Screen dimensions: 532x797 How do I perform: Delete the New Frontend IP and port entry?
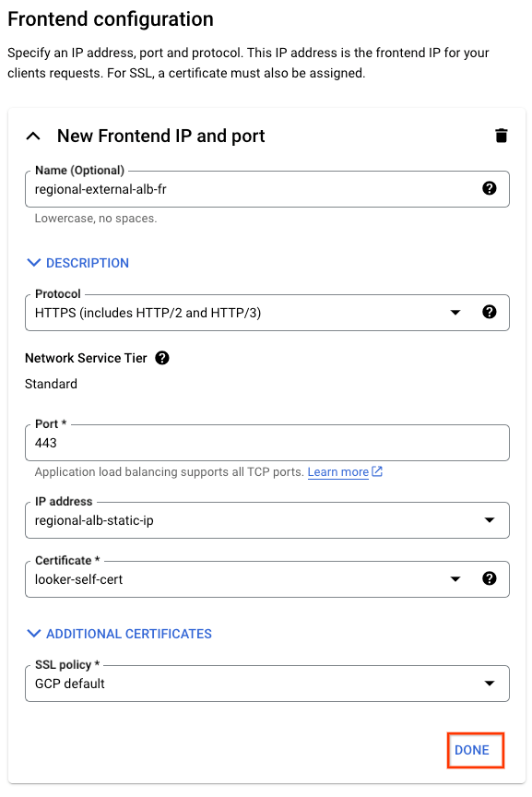coord(501,136)
